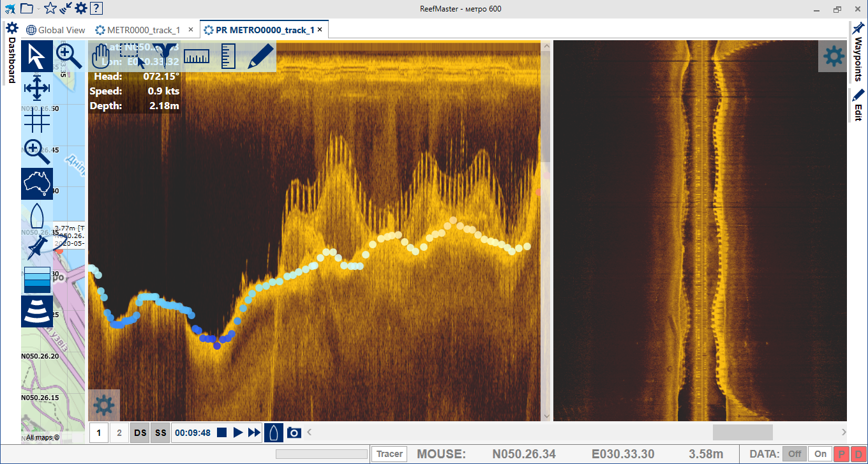Turn DATA On
The image size is (868, 464).
tap(821, 454)
